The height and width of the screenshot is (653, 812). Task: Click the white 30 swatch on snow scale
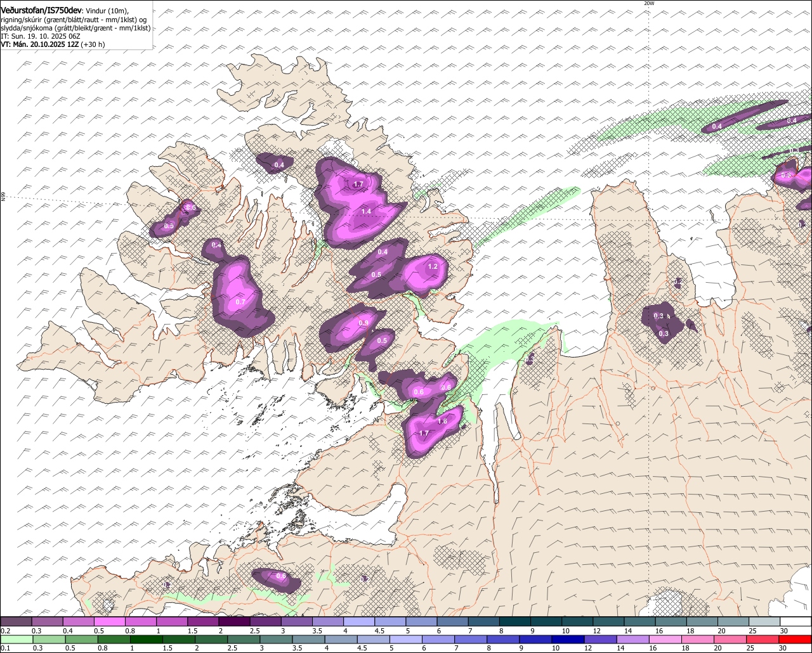point(796,622)
